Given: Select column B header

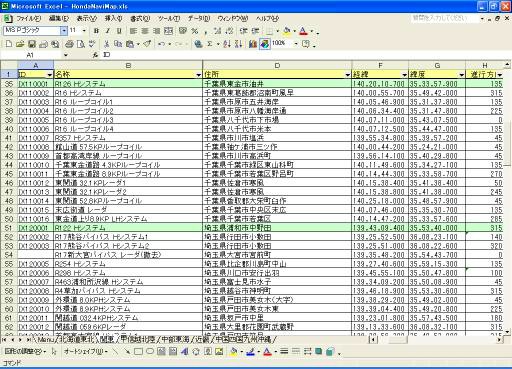Looking at the screenshot, I should coord(128,65).
